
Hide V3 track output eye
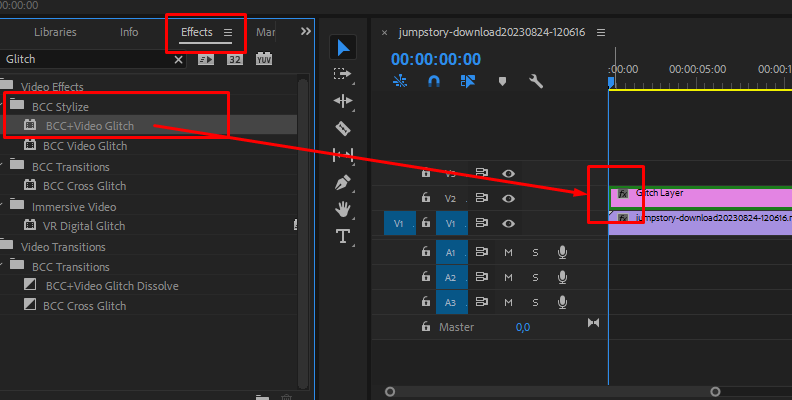tap(508, 173)
